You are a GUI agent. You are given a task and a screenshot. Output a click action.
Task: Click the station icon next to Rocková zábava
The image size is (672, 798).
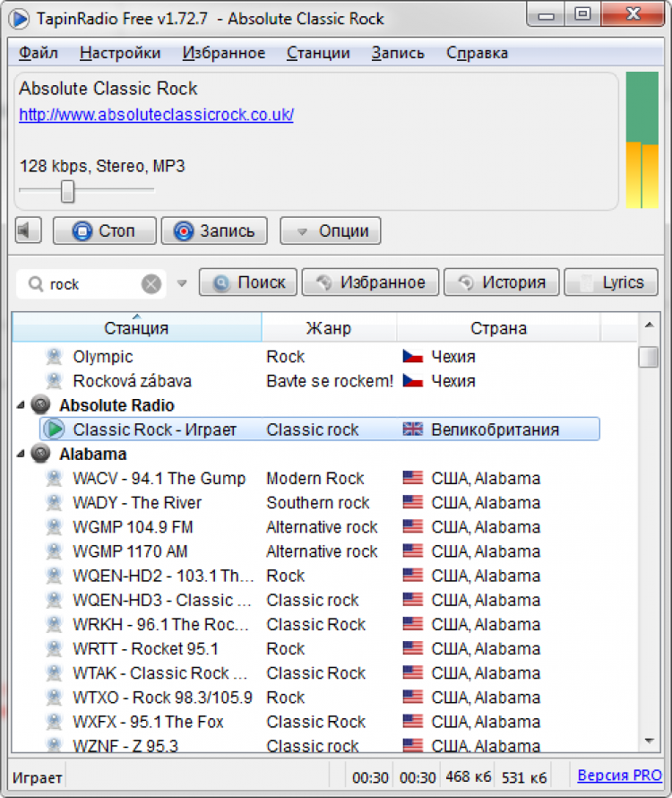pyautogui.click(x=54, y=380)
